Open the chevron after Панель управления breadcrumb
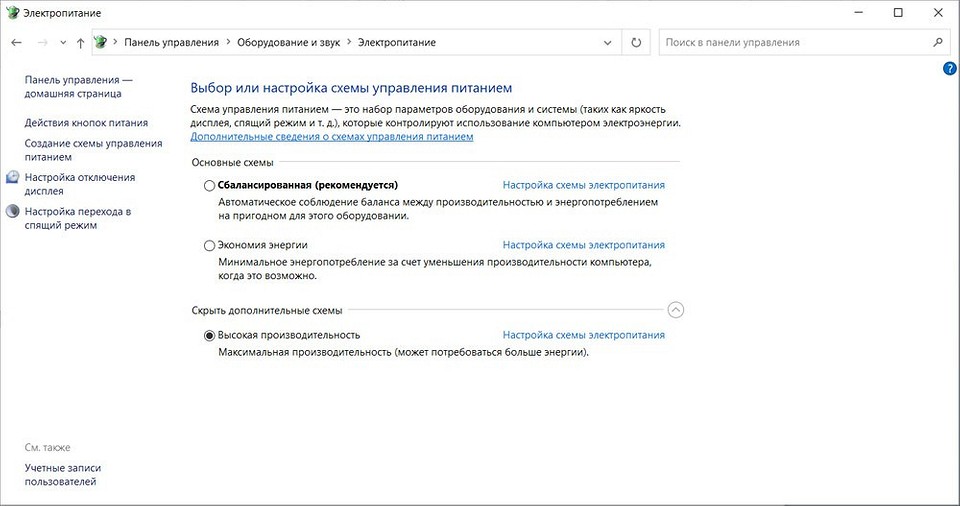 click(228, 42)
